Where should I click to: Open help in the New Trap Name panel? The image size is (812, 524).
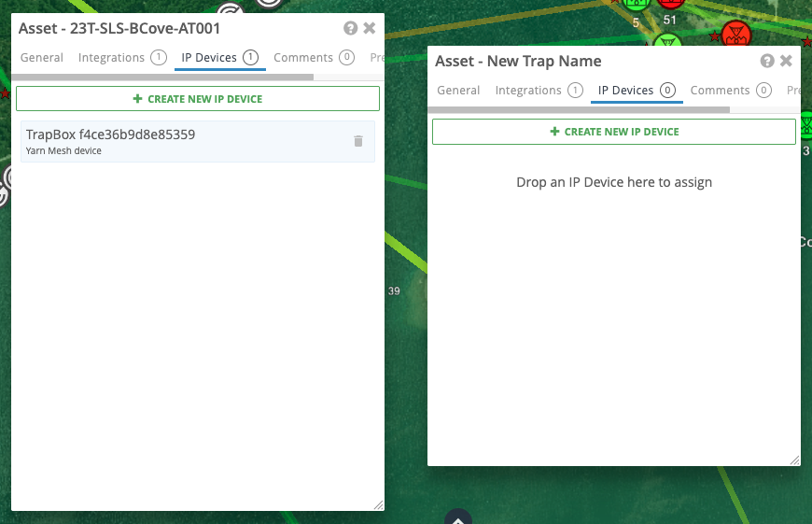(x=767, y=61)
